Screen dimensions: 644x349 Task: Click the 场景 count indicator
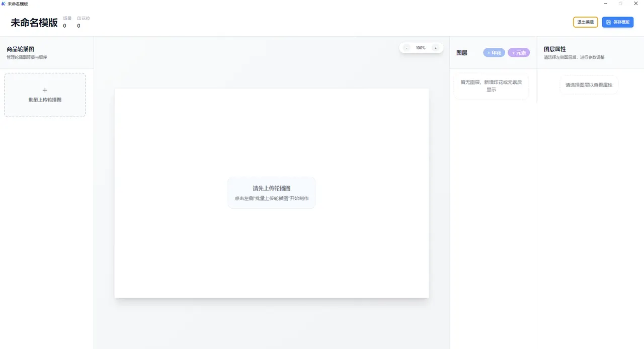tap(67, 22)
